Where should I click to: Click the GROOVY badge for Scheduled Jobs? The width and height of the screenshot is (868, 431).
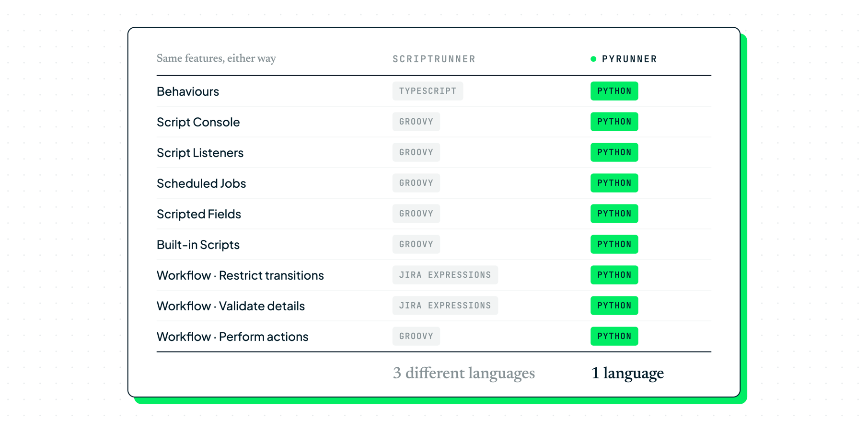pyautogui.click(x=416, y=183)
